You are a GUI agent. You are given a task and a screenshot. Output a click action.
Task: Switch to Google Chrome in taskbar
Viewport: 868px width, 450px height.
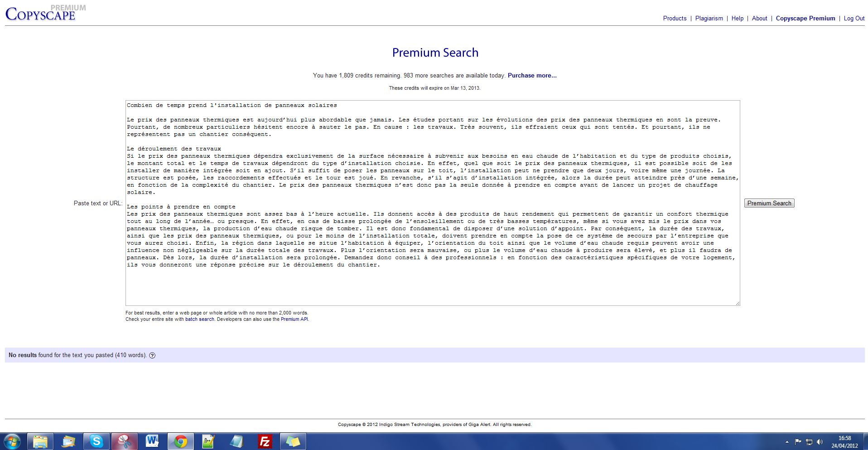(x=181, y=441)
